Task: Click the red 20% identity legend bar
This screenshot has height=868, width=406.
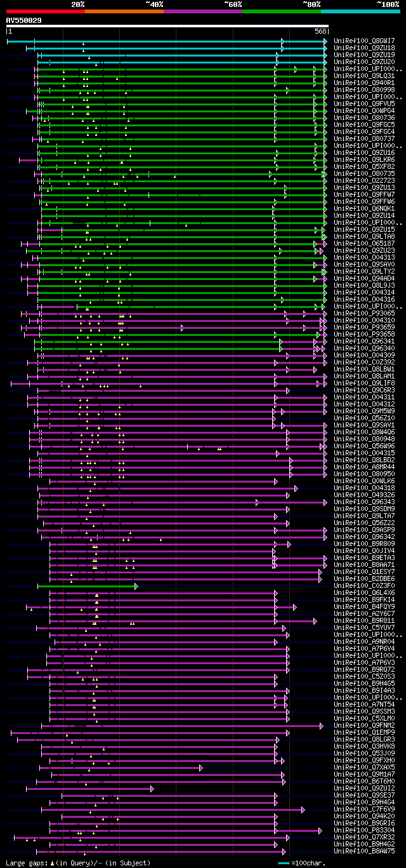Action: coord(46,11)
